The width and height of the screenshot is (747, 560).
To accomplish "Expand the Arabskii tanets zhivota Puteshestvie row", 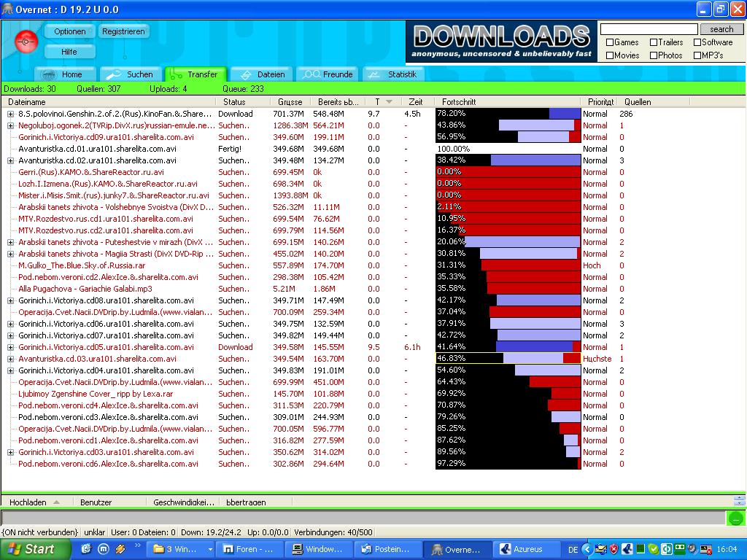I will point(10,242).
